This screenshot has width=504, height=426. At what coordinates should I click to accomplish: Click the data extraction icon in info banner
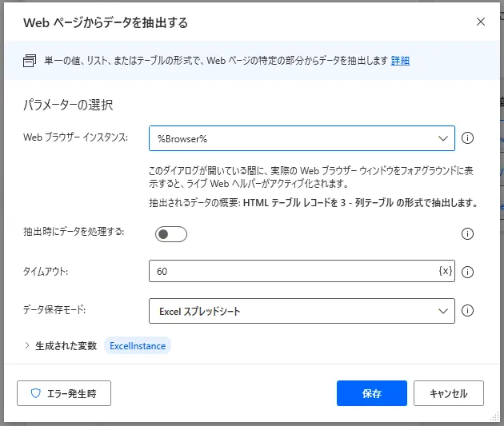coord(30,61)
